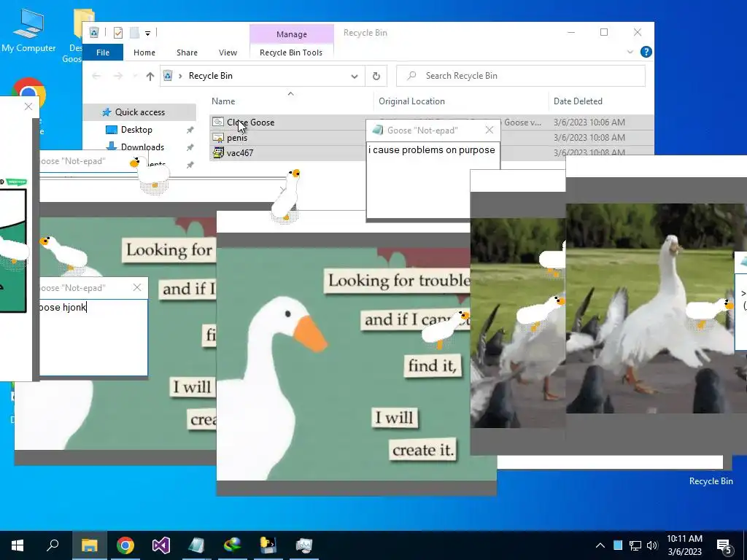Open Visual Studio from the taskbar
This screenshot has width=747, height=560.
click(161, 545)
